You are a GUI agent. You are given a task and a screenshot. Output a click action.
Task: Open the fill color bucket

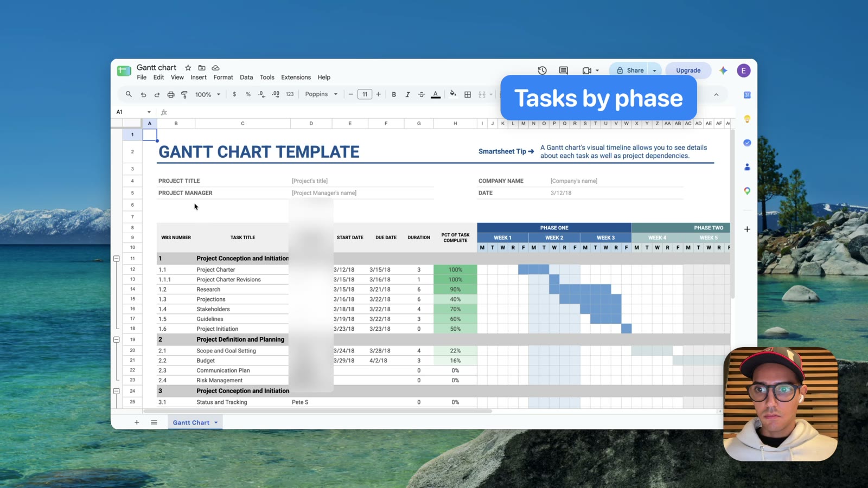453,94
